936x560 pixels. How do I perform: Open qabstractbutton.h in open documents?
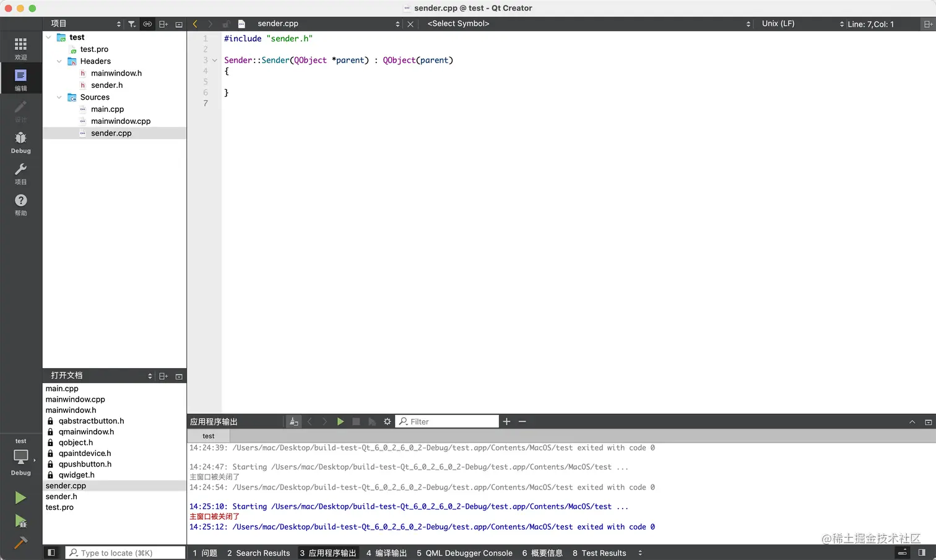[x=91, y=421]
